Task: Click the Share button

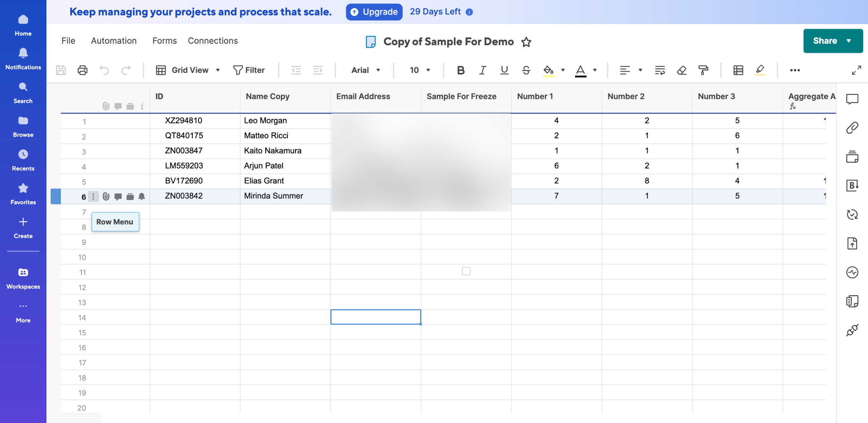Action: [825, 41]
